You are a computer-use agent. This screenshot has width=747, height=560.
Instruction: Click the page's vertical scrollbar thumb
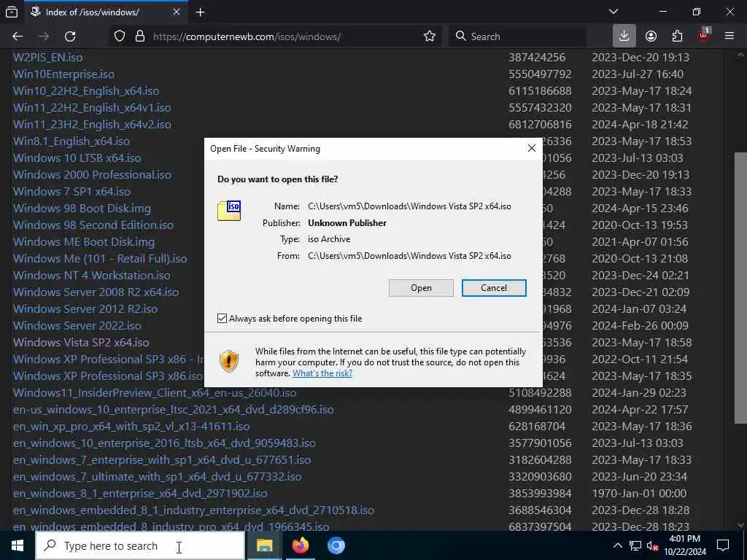pos(740,287)
